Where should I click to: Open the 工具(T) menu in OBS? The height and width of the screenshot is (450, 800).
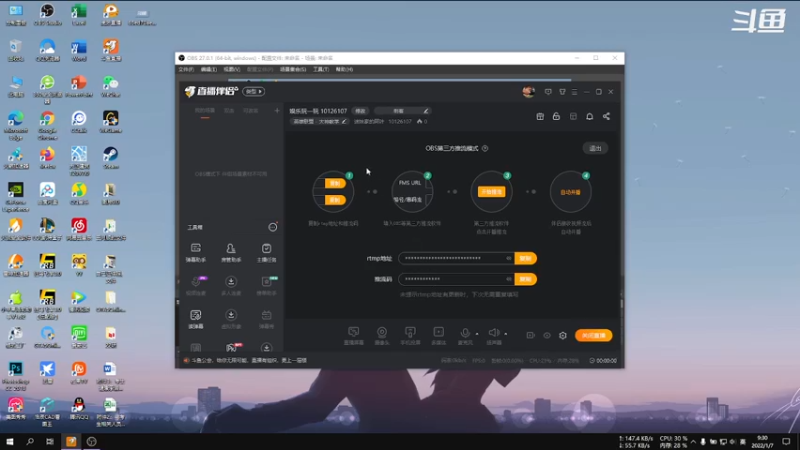tap(321, 69)
